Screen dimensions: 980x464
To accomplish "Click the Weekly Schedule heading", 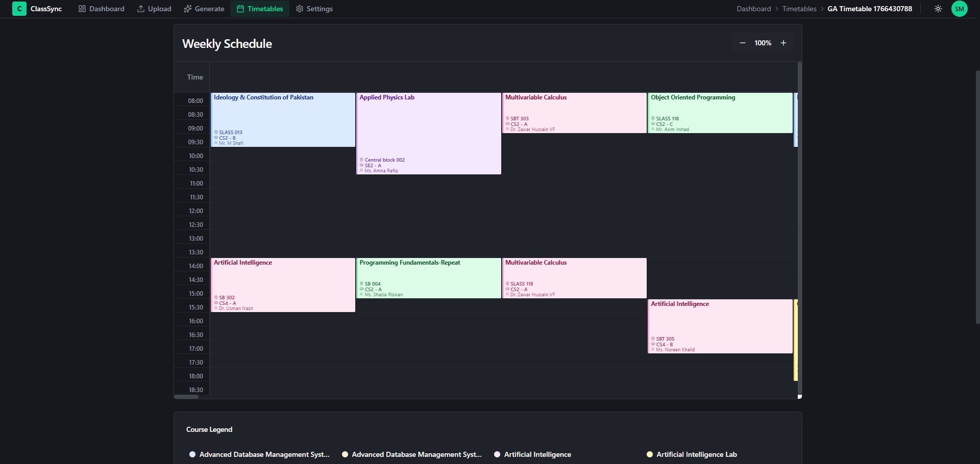I will click(227, 44).
